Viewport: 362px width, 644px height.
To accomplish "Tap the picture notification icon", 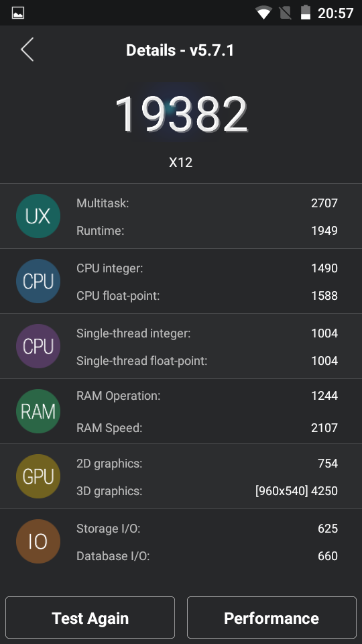I will point(18,13).
